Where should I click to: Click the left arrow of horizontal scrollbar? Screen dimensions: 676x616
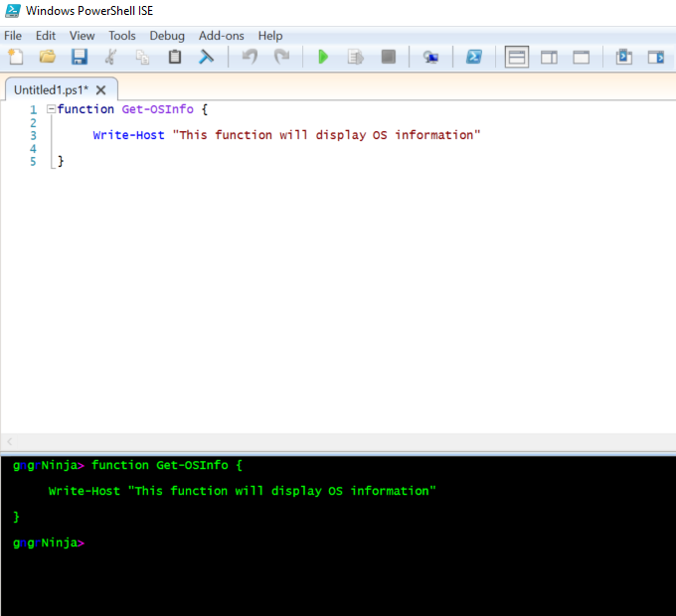tap(10, 441)
